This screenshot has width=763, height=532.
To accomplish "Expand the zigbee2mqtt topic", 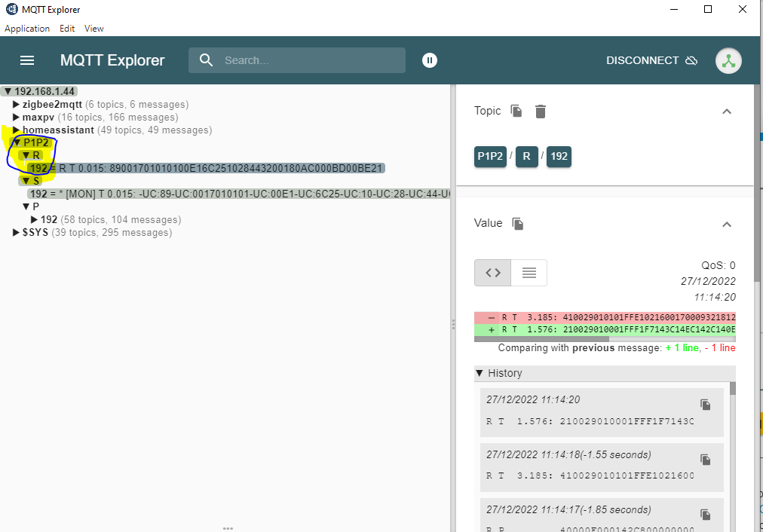I will click(16, 104).
